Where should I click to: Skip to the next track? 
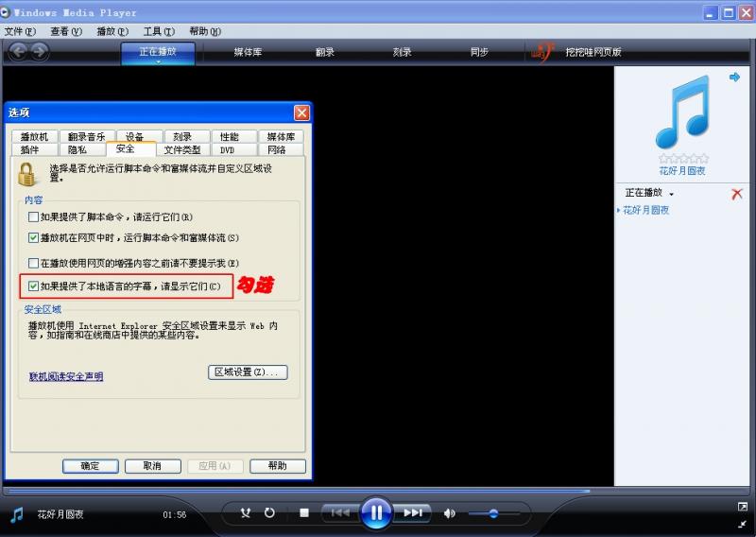pos(412,513)
